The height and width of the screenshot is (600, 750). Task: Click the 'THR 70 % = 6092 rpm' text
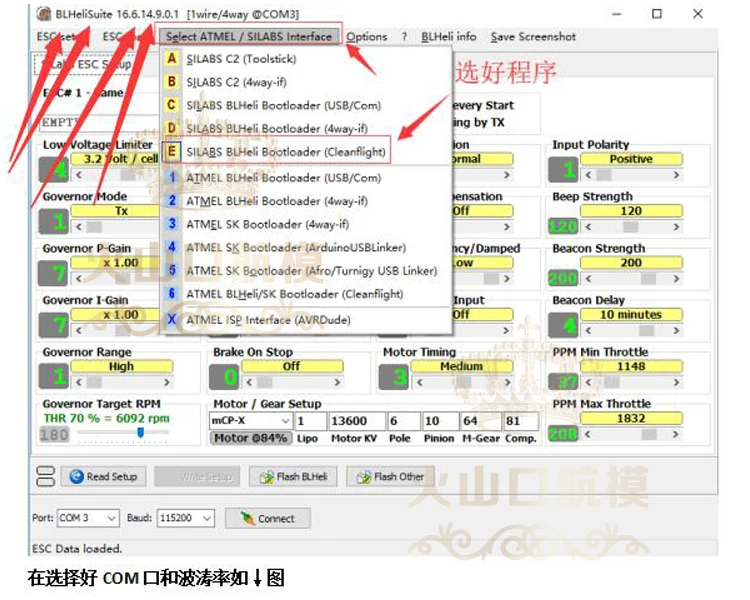click(x=107, y=418)
